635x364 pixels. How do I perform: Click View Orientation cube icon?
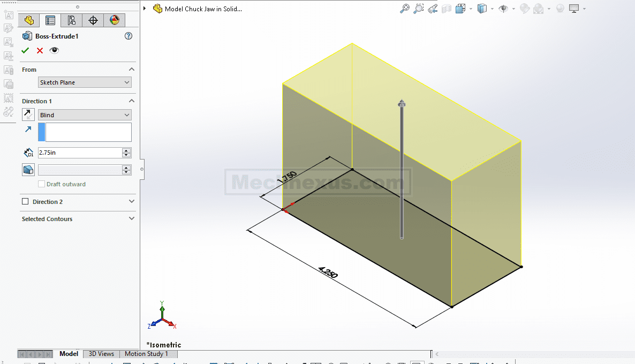tap(460, 9)
